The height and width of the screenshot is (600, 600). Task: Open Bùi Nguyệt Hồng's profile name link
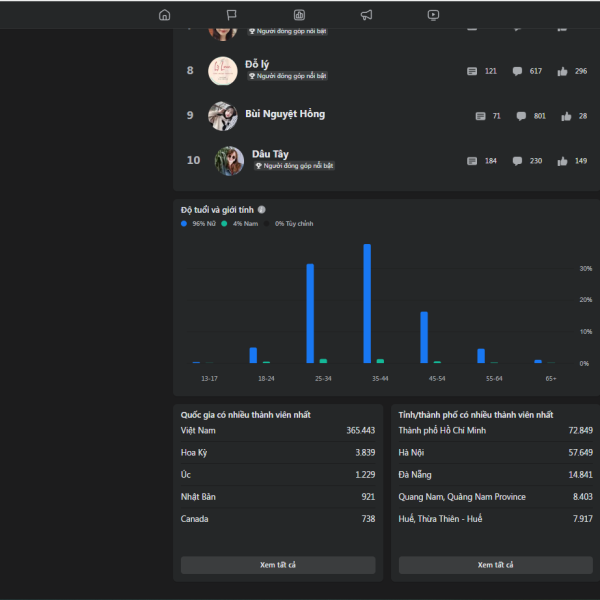point(285,114)
